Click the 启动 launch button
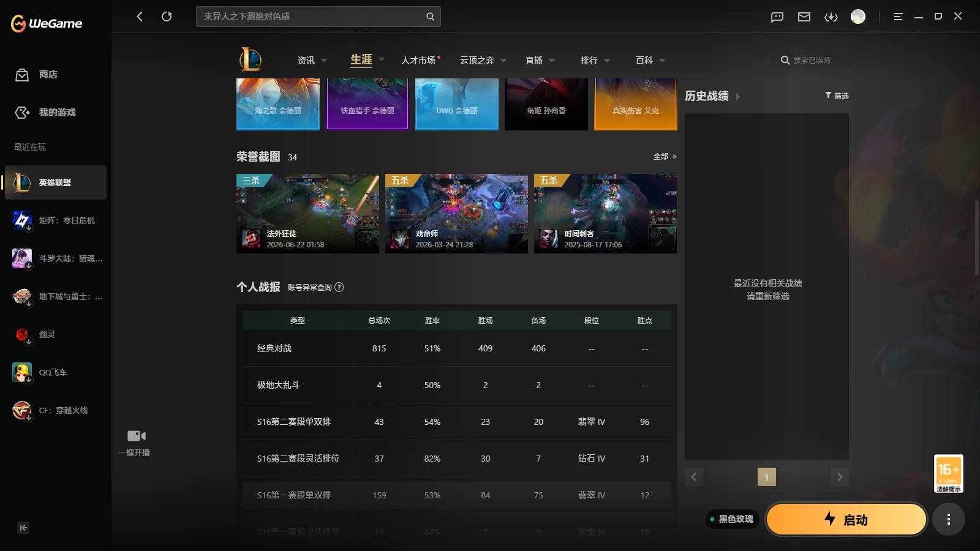The image size is (980, 551). pos(846,519)
